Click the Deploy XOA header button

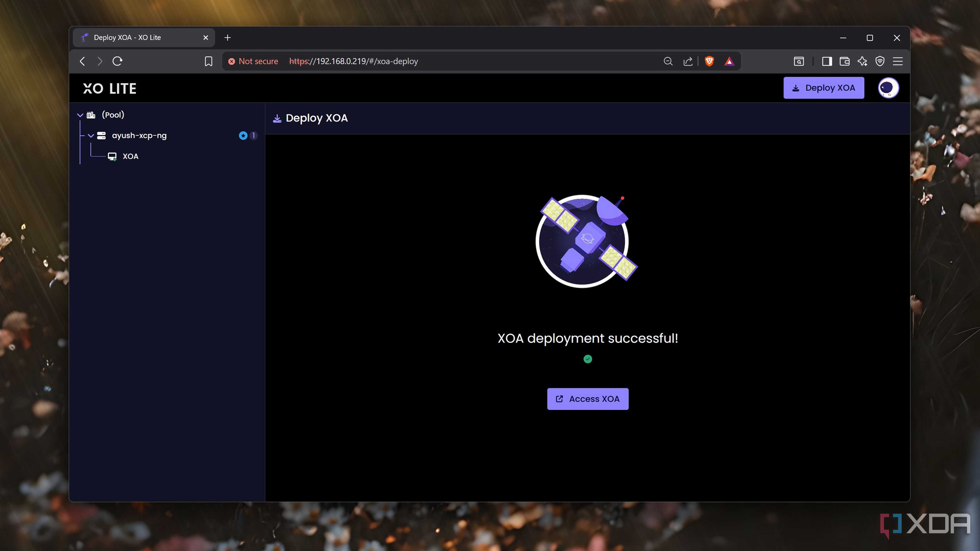coord(824,88)
